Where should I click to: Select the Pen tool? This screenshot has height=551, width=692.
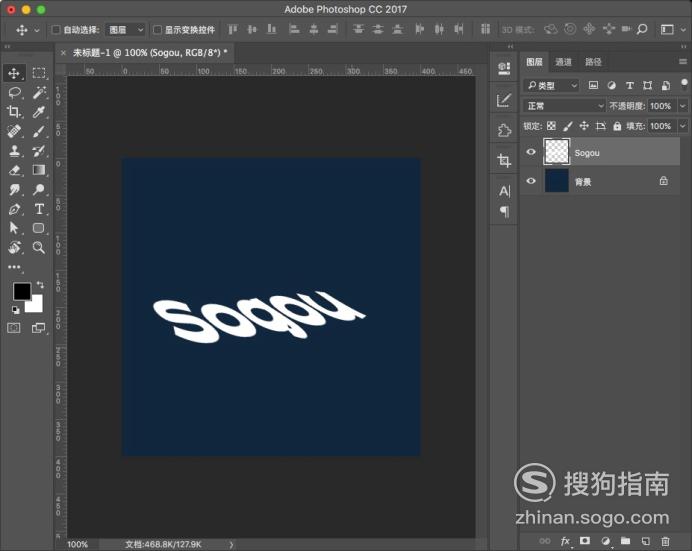14,209
